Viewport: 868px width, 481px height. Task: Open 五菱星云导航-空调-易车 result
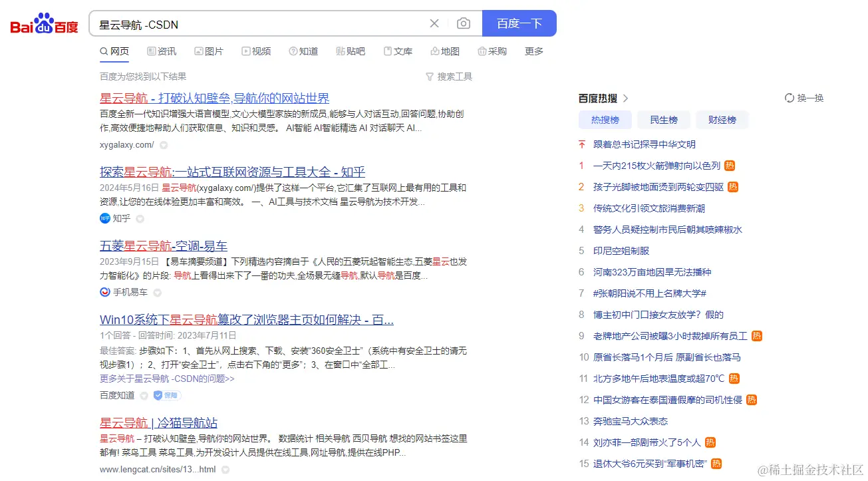[x=164, y=246]
